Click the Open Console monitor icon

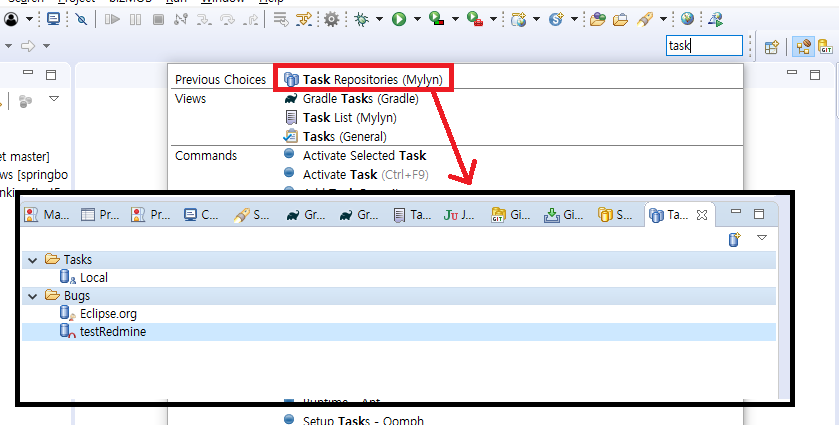54,19
